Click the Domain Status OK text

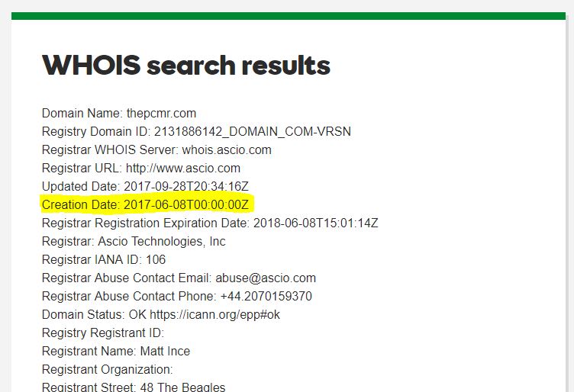pos(94,314)
